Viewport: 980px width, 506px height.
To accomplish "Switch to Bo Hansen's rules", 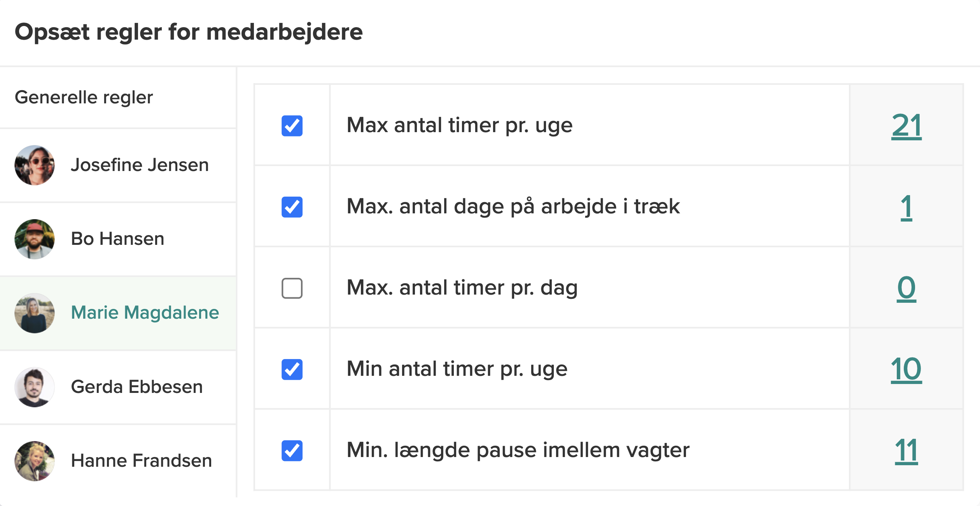I will pos(117,239).
